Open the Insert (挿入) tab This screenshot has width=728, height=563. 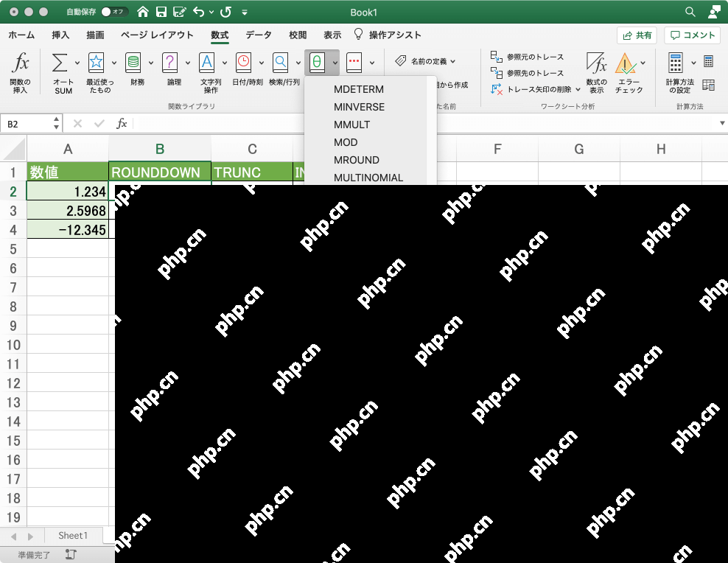point(60,35)
